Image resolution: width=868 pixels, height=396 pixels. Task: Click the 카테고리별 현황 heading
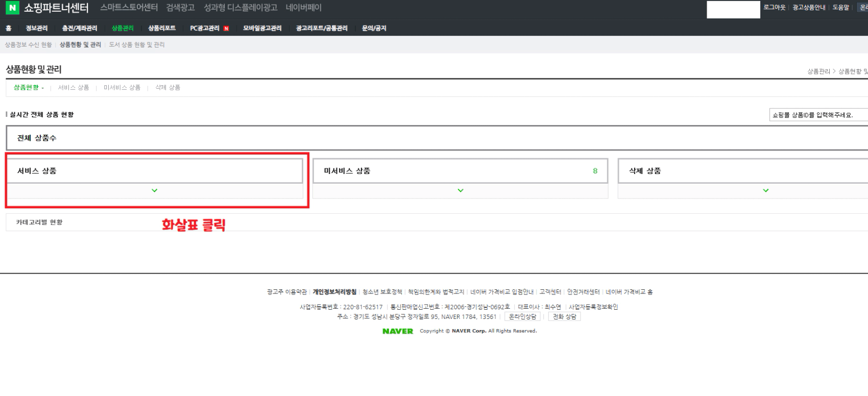coord(39,222)
